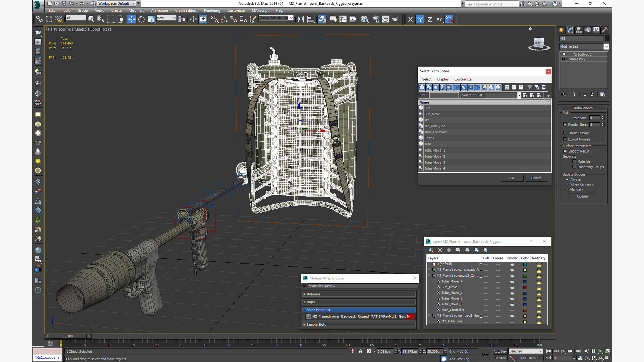Click Create New Layer icon in Layer dialog
This screenshot has width=644, height=362.
coord(431,250)
